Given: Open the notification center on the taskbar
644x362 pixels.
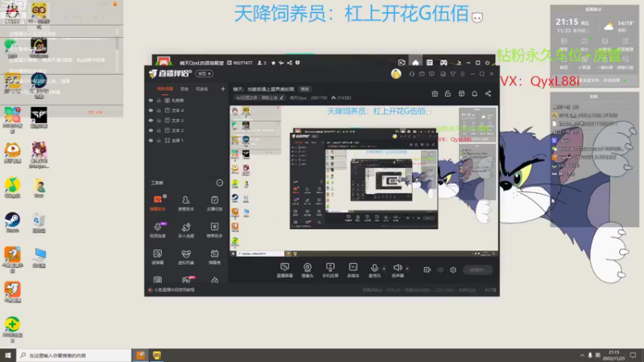Looking at the screenshot, I should coord(634,356).
